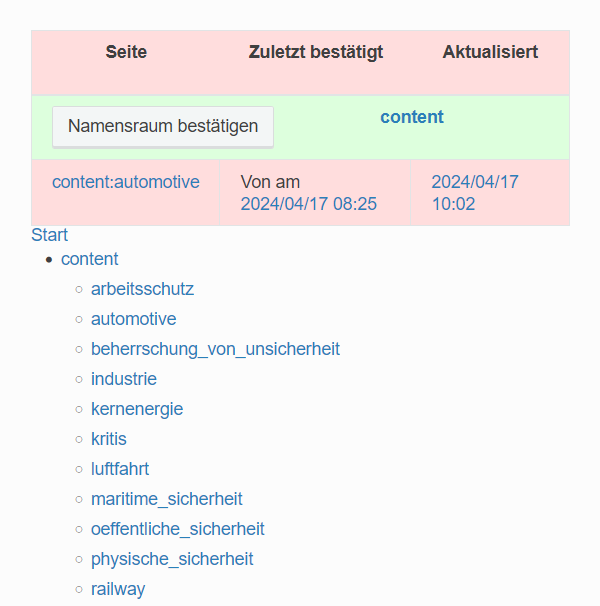The height and width of the screenshot is (606, 600).
Task: Click the 2024/04/17 10:02 updated date
Action: 474,193
